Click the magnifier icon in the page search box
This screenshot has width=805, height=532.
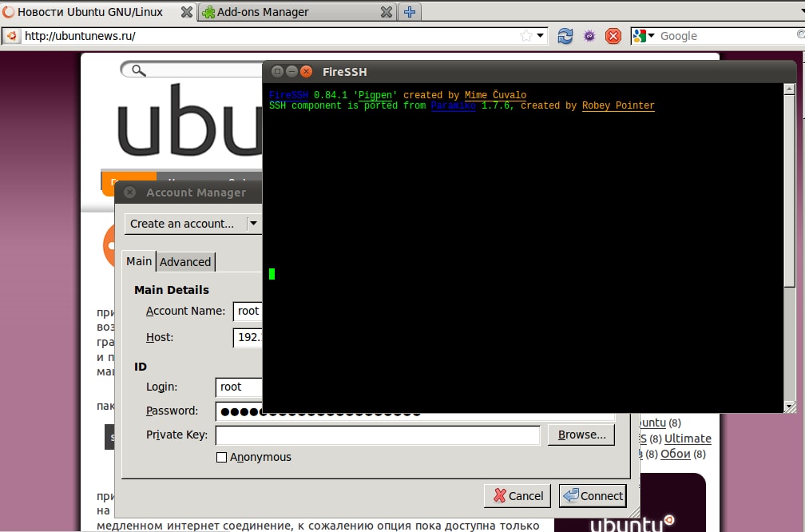(139, 70)
